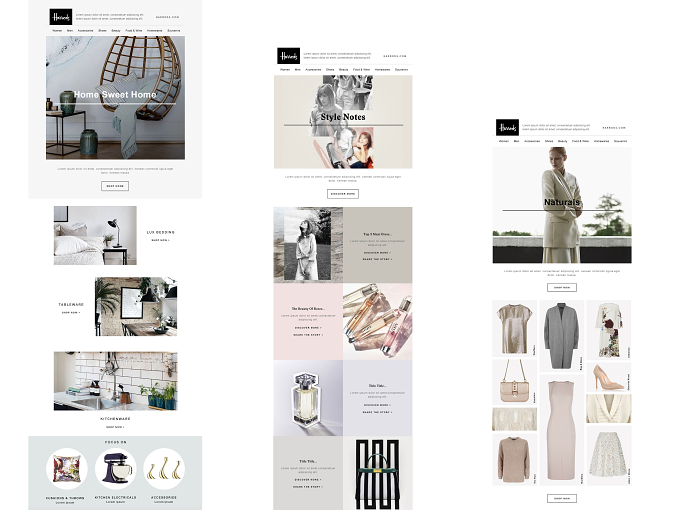This screenshot has height=510, width=680.
Task: Select the Kitchen Electricals stand mixer circle
Action: click(115, 469)
